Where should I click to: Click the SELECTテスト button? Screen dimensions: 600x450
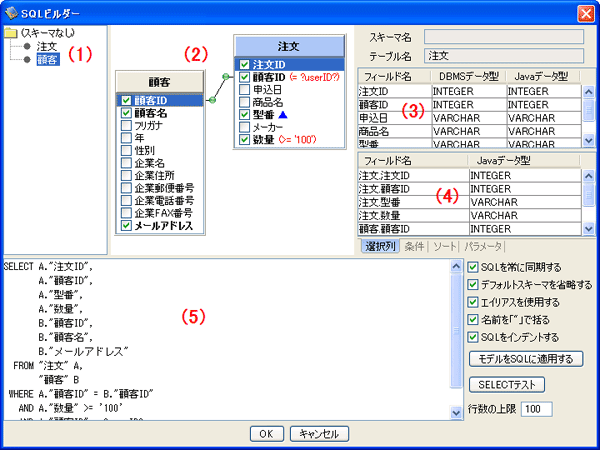pyautogui.click(x=508, y=384)
